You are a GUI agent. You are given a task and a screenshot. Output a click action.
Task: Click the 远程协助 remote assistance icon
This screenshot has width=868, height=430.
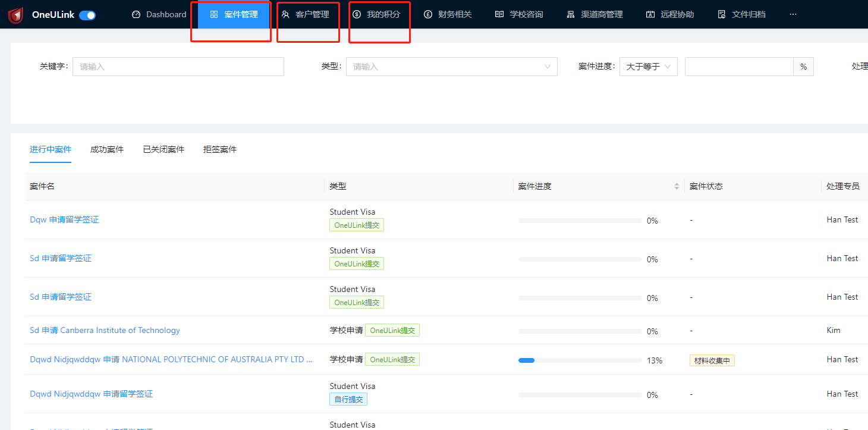click(x=650, y=14)
